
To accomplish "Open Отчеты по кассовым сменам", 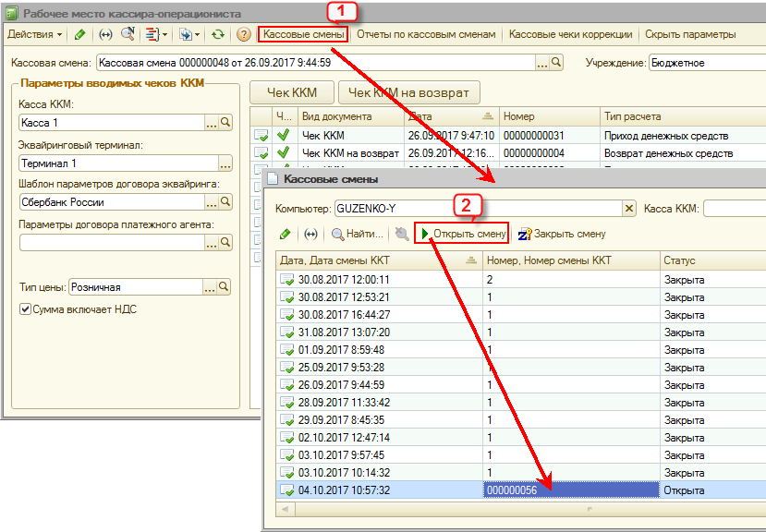I will pyautogui.click(x=426, y=34).
